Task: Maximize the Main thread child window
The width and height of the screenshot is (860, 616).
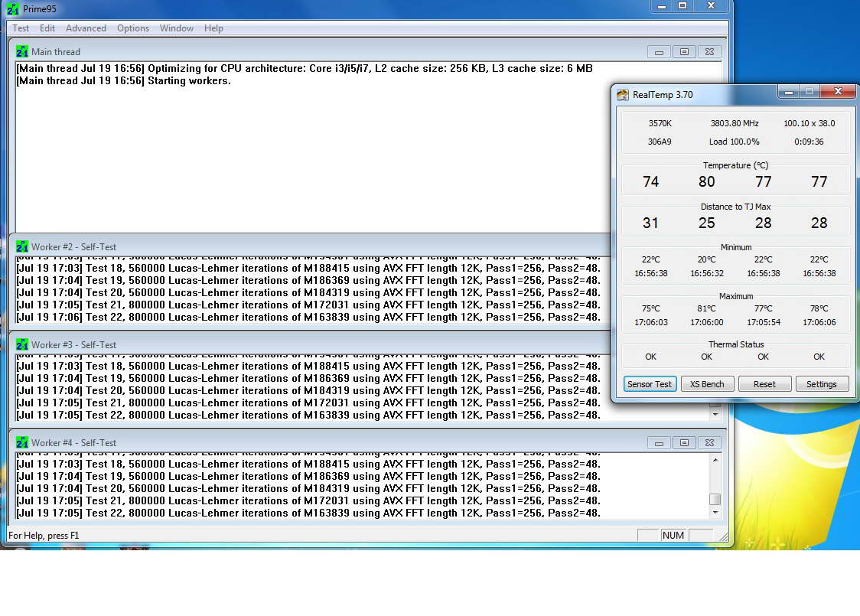Action: click(685, 52)
